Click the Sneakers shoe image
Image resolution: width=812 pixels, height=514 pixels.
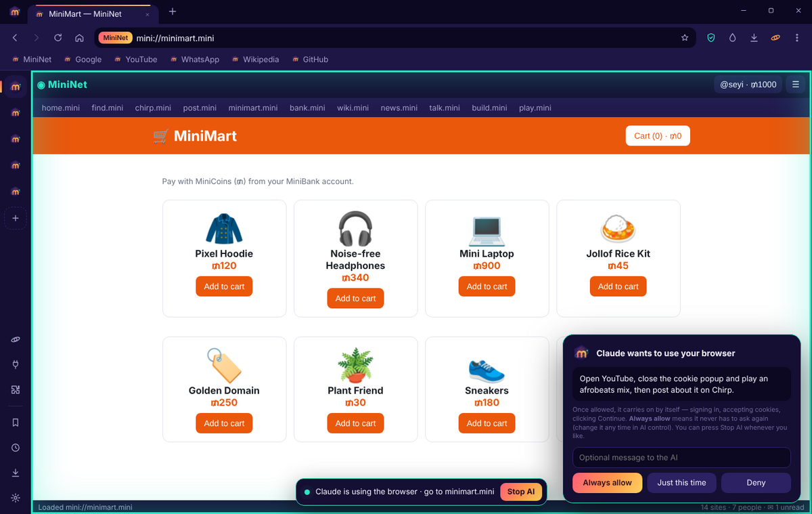[x=487, y=370]
